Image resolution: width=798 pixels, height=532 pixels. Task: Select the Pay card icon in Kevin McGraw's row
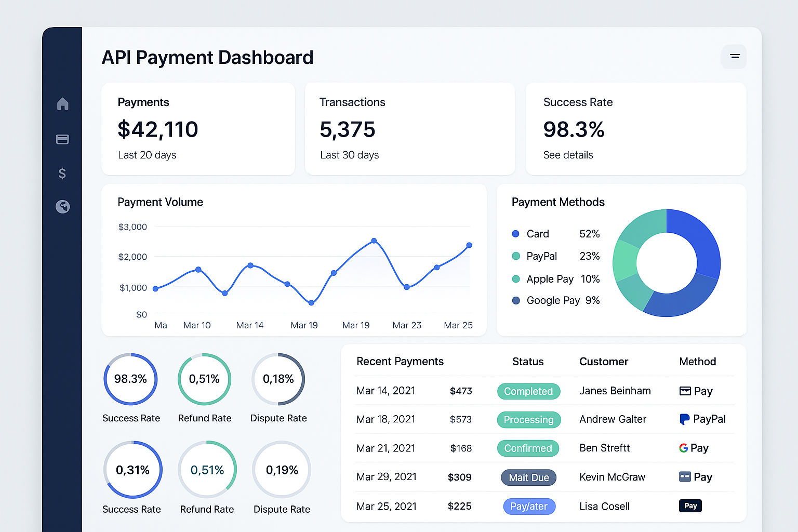(x=685, y=477)
